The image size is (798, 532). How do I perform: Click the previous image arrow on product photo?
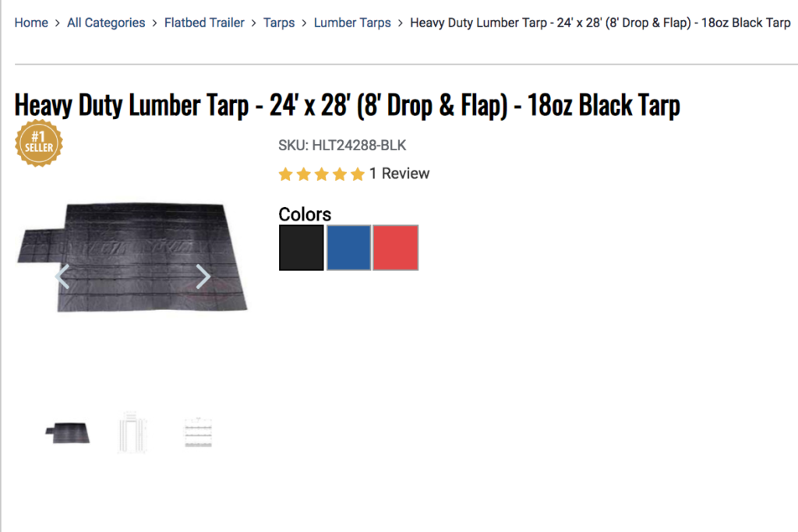point(62,276)
